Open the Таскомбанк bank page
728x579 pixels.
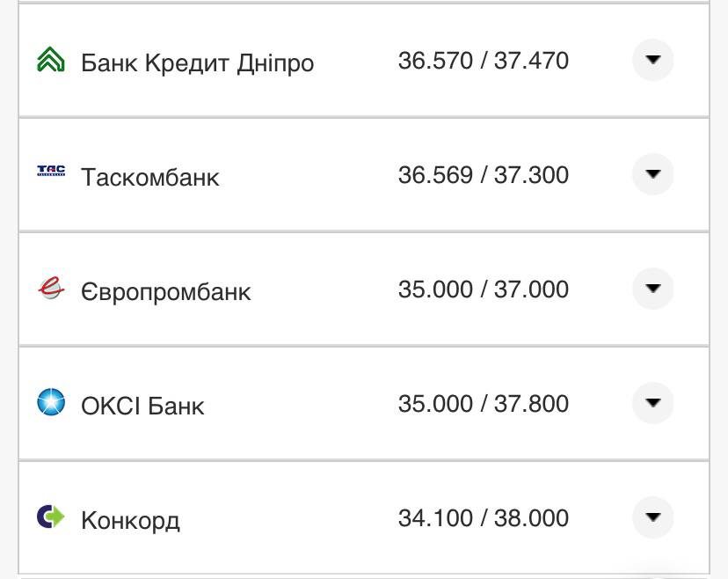click(151, 176)
